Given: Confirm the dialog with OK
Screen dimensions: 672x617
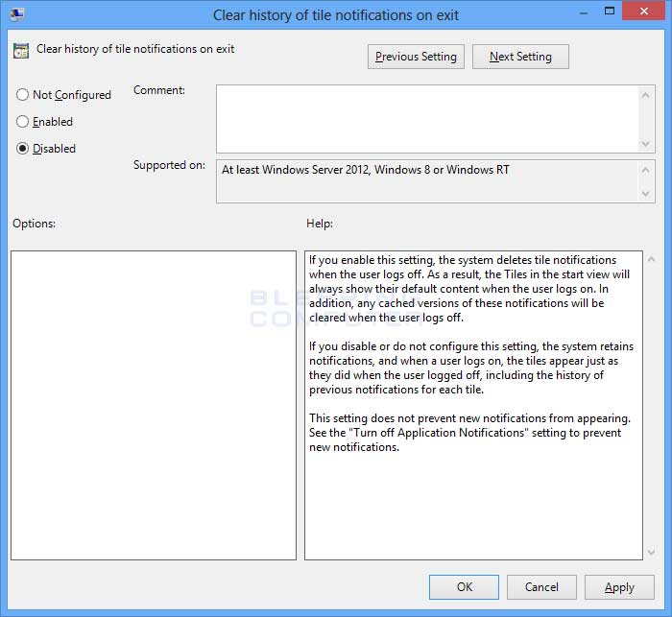Looking at the screenshot, I should pos(464,587).
